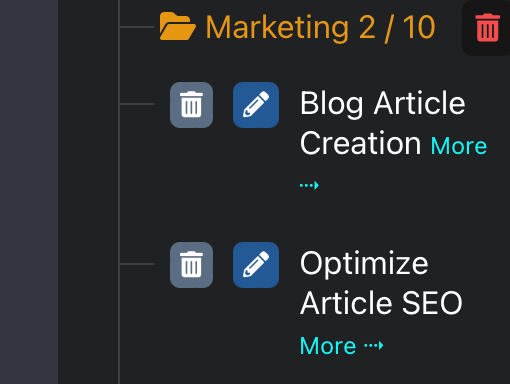Follow the More link after Creation
The image size is (510, 384).
(459, 146)
